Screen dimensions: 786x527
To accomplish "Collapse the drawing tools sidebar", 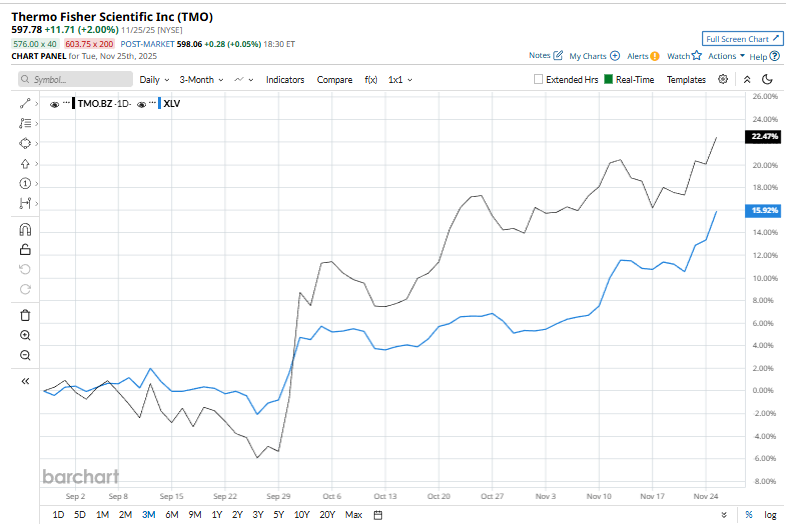I will (25, 381).
